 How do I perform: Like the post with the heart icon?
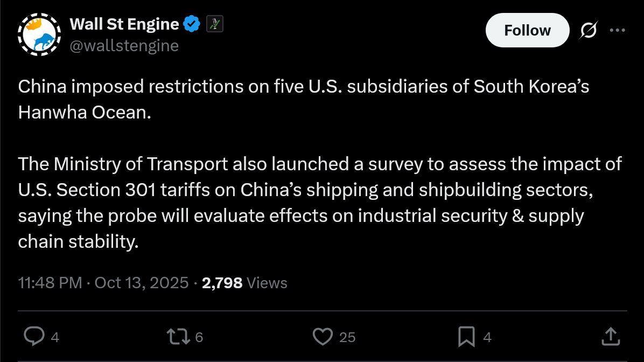[323, 337]
